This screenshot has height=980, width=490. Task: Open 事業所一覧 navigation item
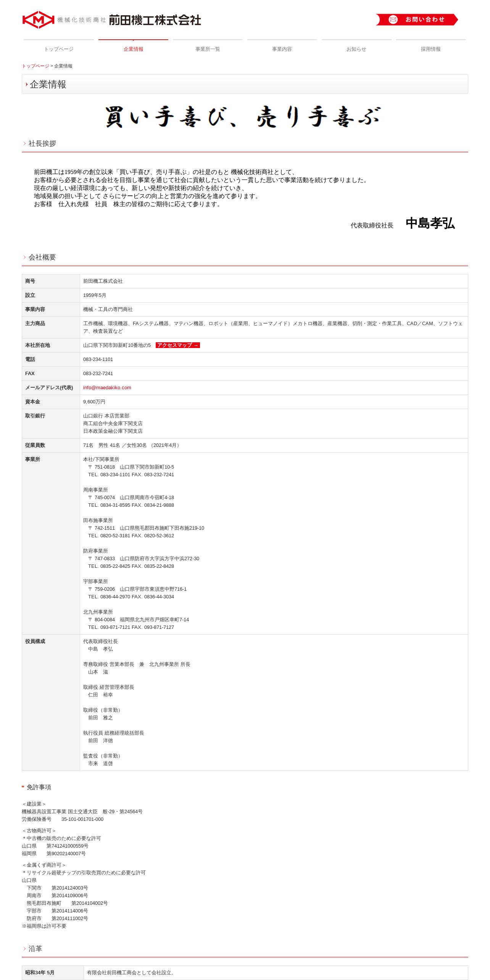(x=208, y=49)
